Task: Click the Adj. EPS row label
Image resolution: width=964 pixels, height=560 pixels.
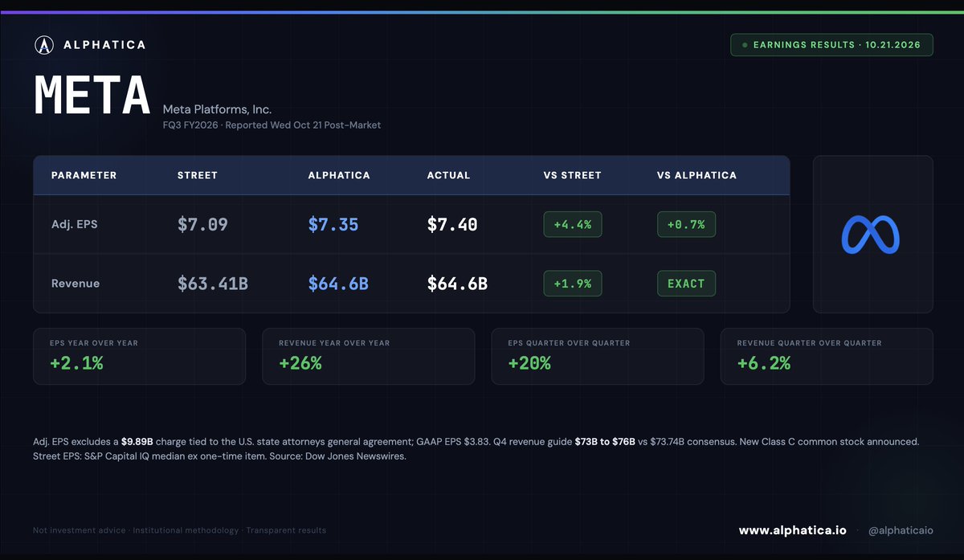Action: click(x=75, y=224)
